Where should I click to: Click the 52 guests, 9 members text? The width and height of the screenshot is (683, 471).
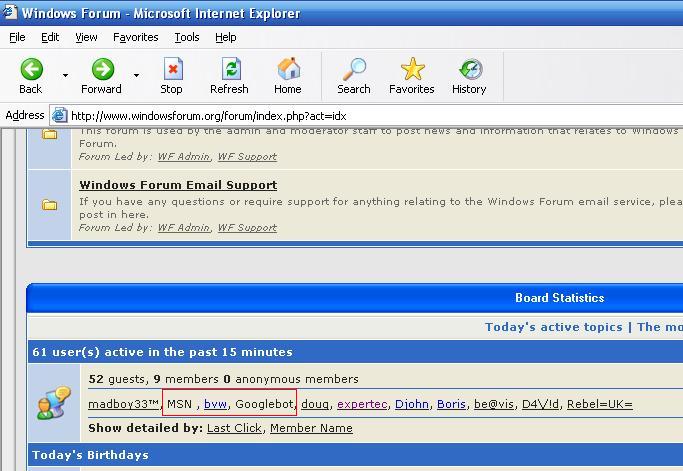[x=223, y=379]
